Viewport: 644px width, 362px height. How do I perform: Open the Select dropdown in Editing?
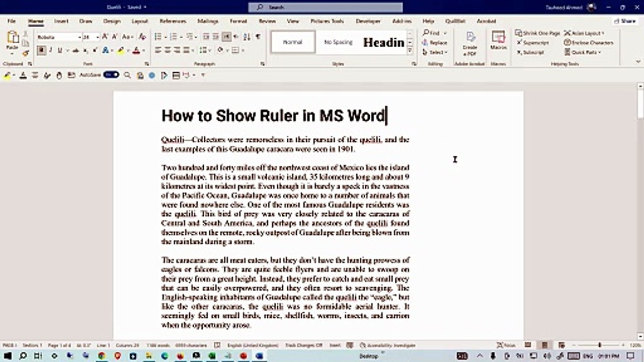coord(434,52)
